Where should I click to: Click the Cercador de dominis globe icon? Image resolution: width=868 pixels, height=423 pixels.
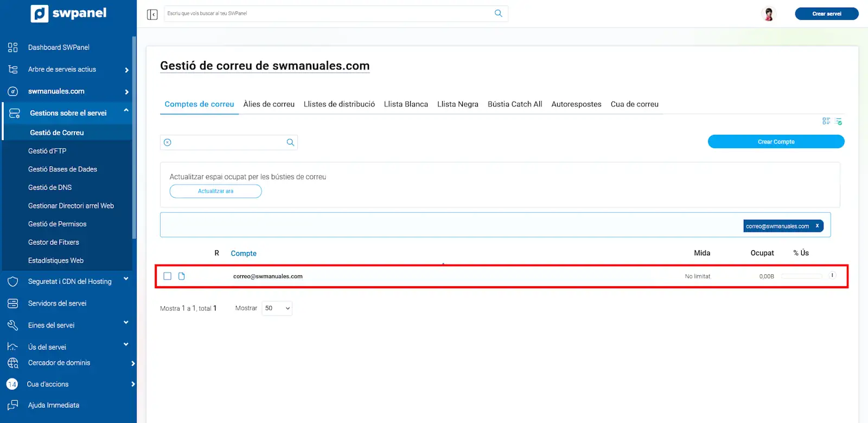click(13, 363)
